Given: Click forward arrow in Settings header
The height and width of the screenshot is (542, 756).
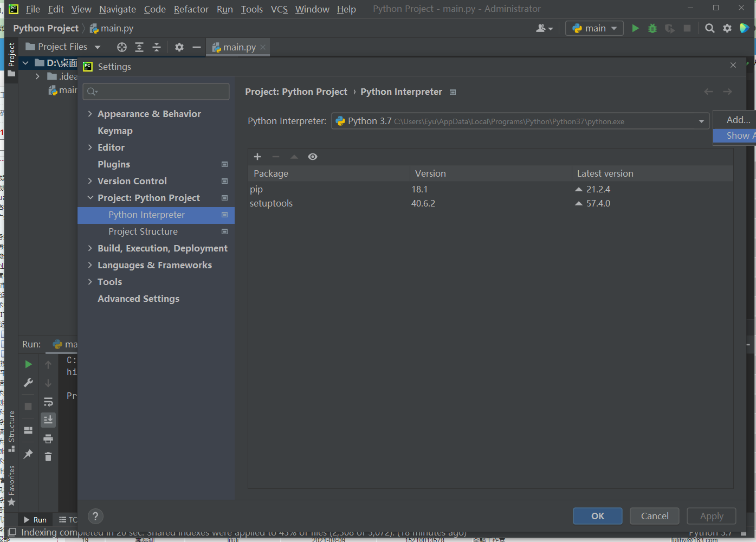Looking at the screenshot, I should click(x=727, y=92).
